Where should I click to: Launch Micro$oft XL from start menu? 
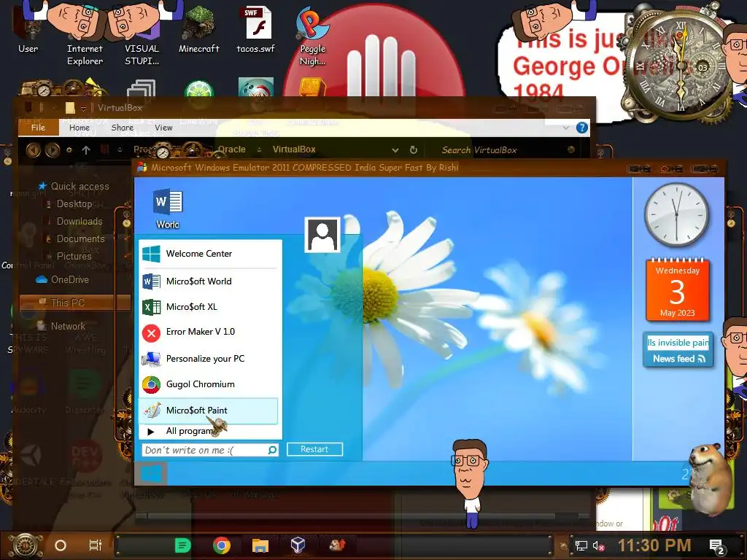[x=209, y=307]
